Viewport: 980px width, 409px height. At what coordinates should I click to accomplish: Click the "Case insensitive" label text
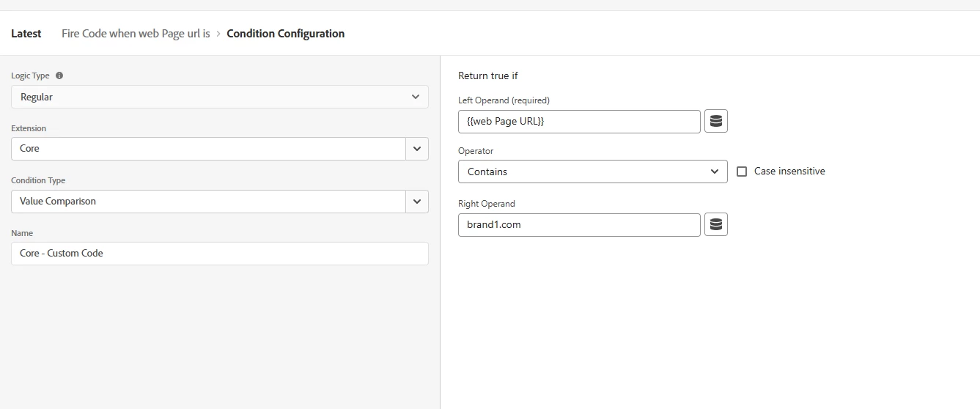click(789, 172)
